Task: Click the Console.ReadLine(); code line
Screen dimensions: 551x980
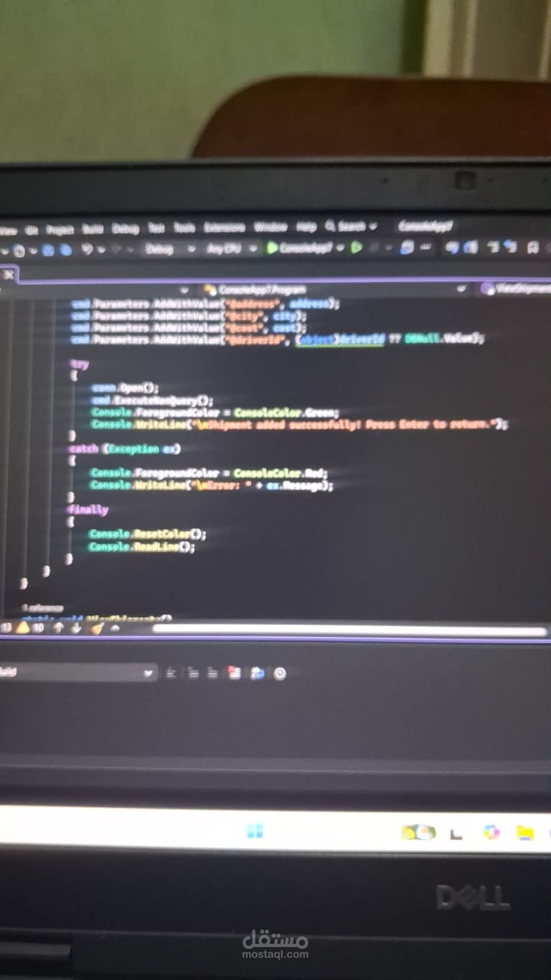Action: point(142,547)
